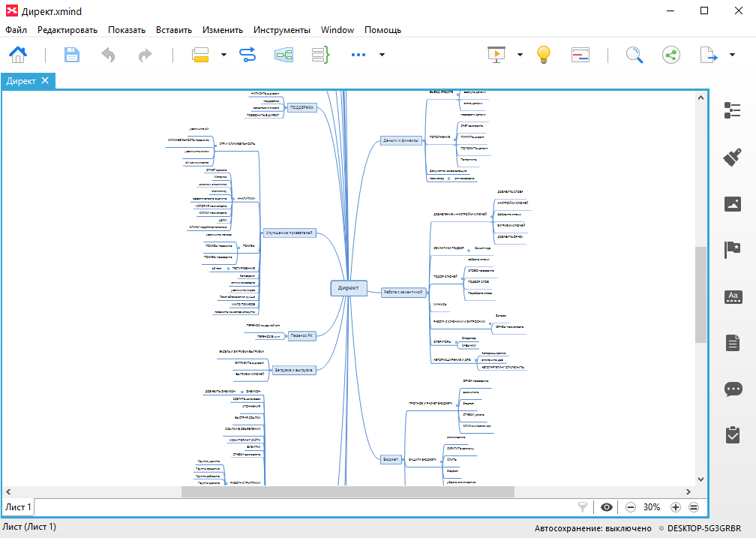
Task: Open the Изменить menu
Action: (222, 30)
